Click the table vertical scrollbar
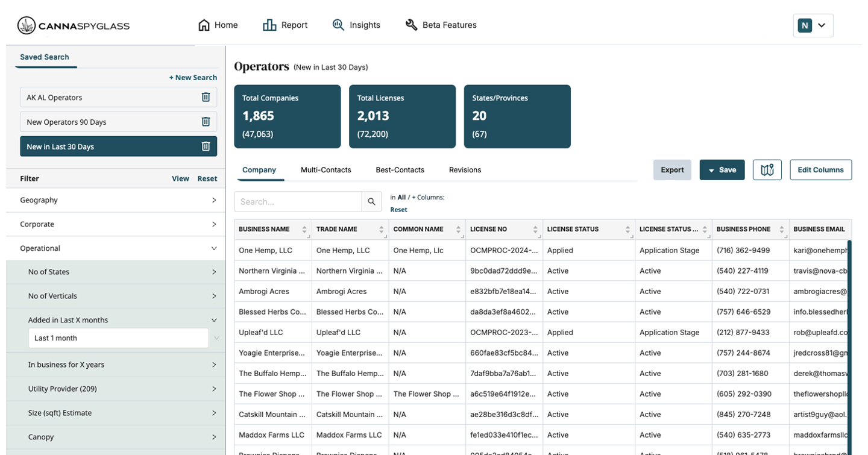Screen dimensions: 868x455 [x=849, y=347]
